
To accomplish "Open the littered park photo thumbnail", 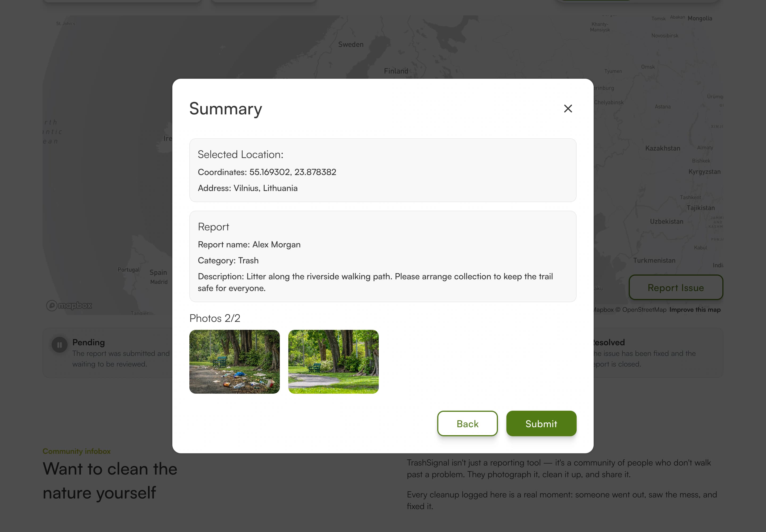I will coord(234,362).
